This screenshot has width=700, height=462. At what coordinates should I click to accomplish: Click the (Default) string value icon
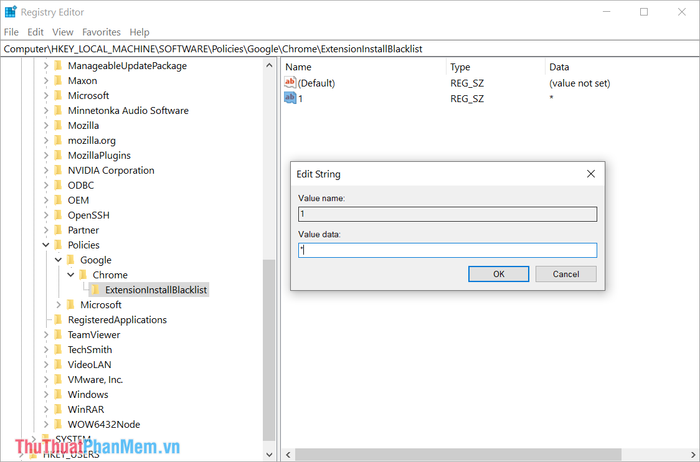[x=290, y=83]
